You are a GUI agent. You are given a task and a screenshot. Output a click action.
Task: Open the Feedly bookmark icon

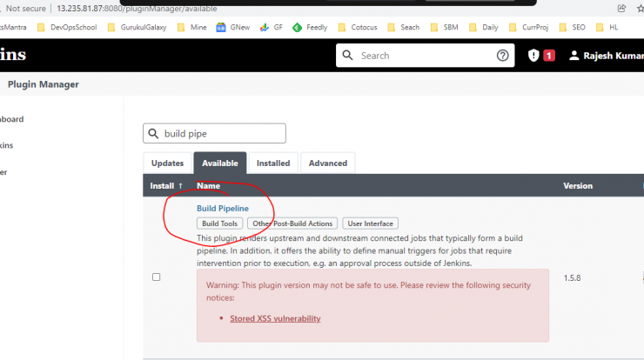297,28
